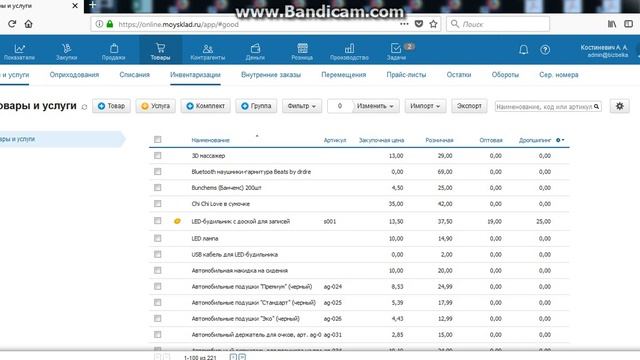The image size is (640, 360).
Task: Open the Задачи tasks icon
Action: pyautogui.click(x=396, y=48)
